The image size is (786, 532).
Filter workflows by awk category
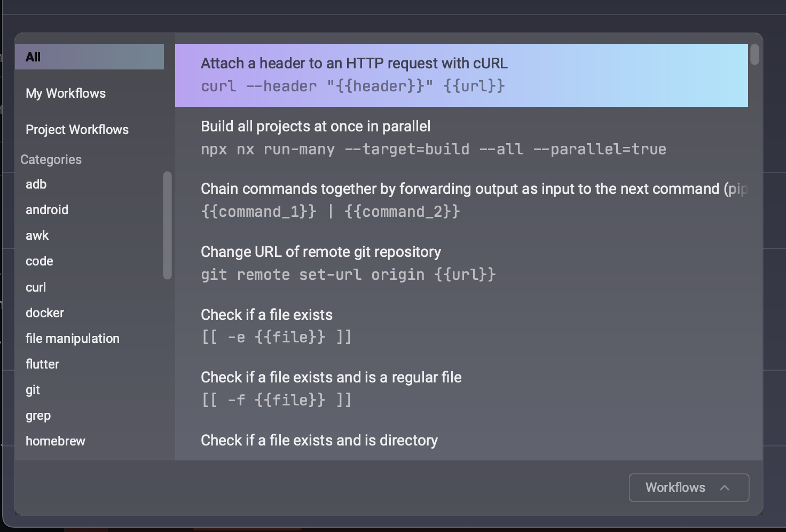pos(37,236)
